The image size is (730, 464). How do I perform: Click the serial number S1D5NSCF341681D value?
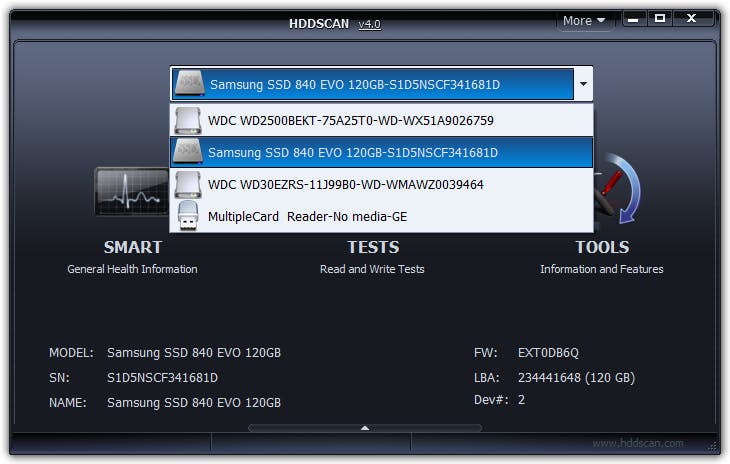[x=162, y=377]
